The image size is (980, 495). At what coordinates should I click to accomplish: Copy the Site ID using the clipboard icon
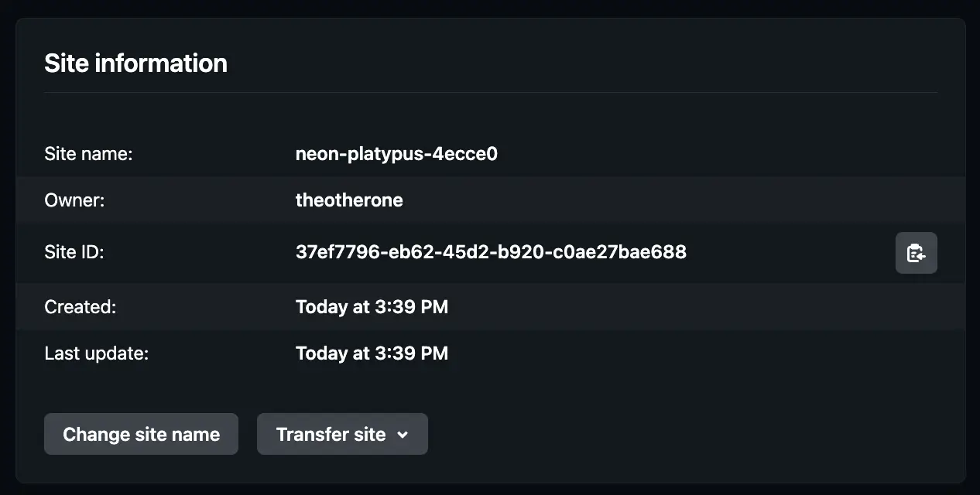click(x=917, y=253)
